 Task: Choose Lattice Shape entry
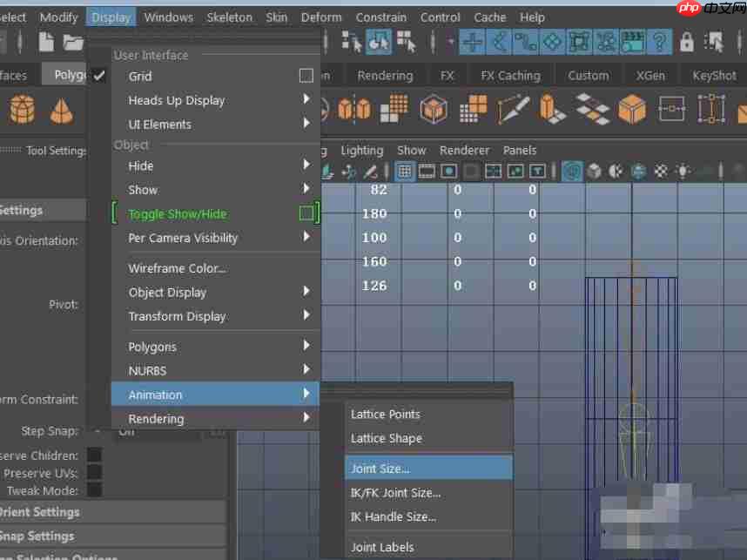428,438
